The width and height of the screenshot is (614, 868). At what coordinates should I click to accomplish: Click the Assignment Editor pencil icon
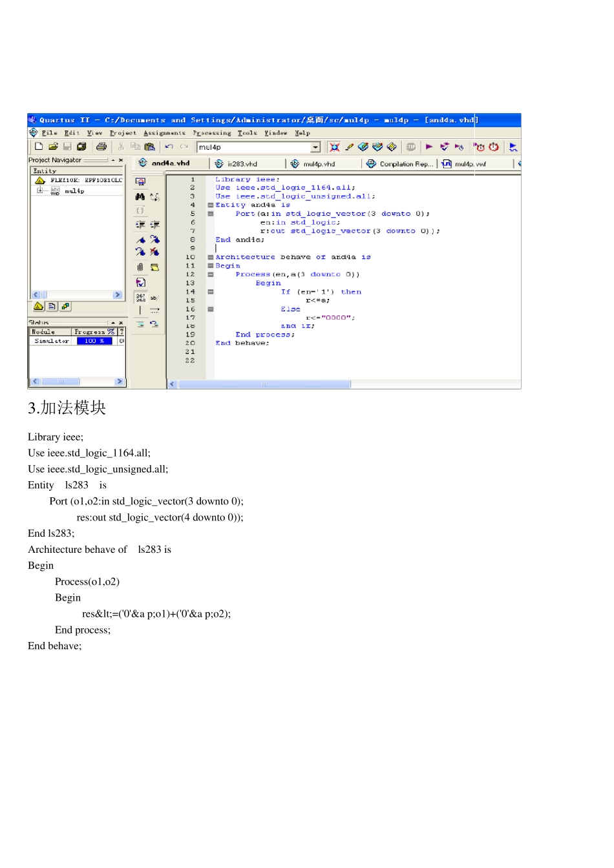[x=350, y=147]
